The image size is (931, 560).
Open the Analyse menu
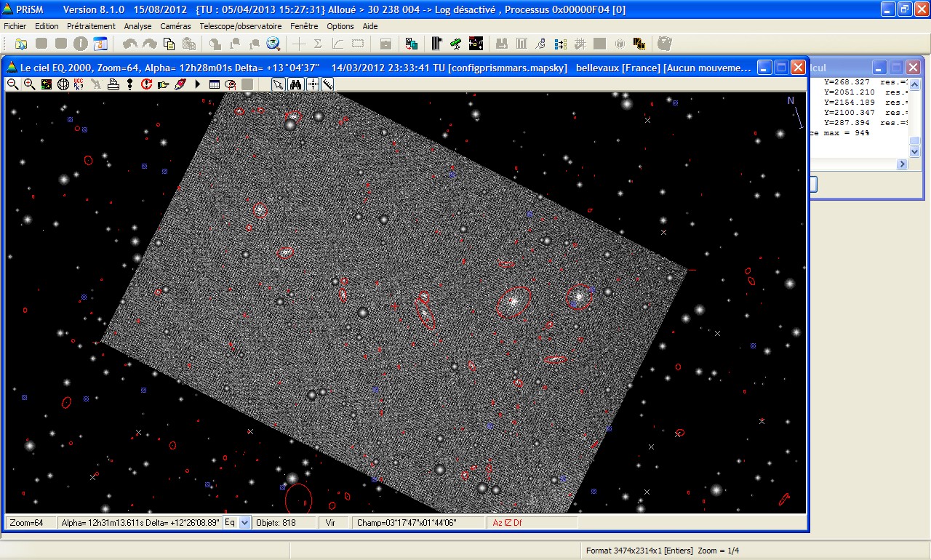tap(137, 26)
